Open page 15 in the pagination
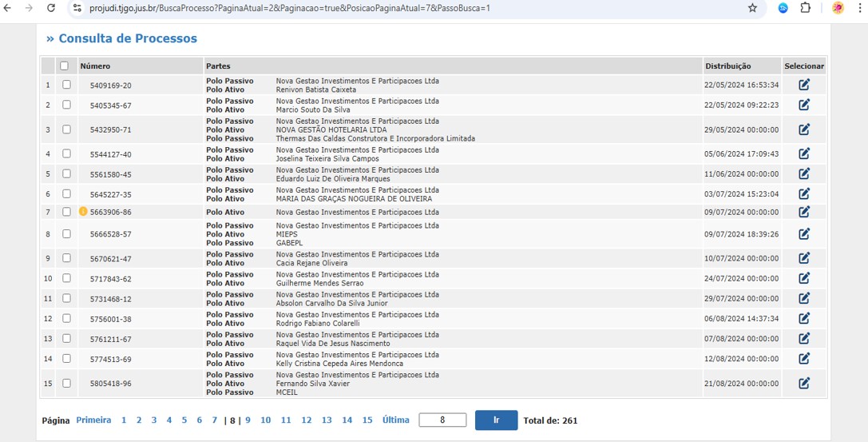 pyautogui.click(x=367, y=420)
